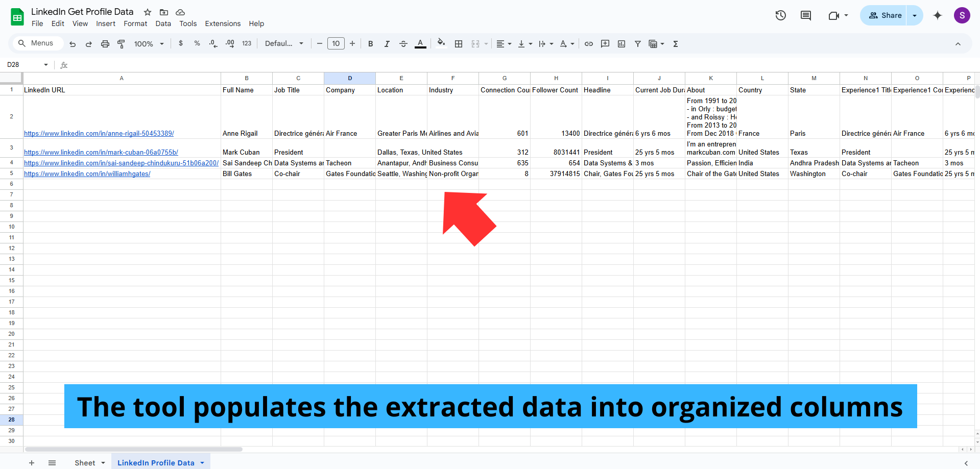Increase decimal places icon
The width and height of the screenshot is (980, 469).
[230, 44]
